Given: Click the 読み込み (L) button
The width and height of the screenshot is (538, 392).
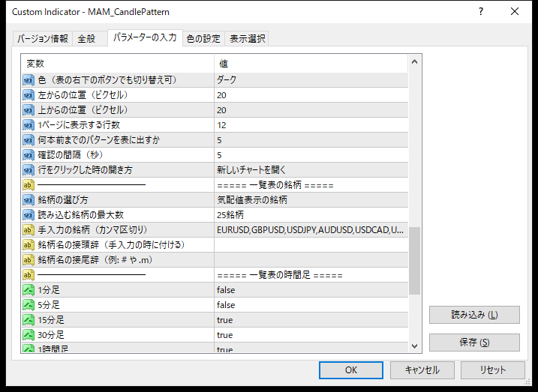Looking at the screenshot, I should tap(474, 315).
